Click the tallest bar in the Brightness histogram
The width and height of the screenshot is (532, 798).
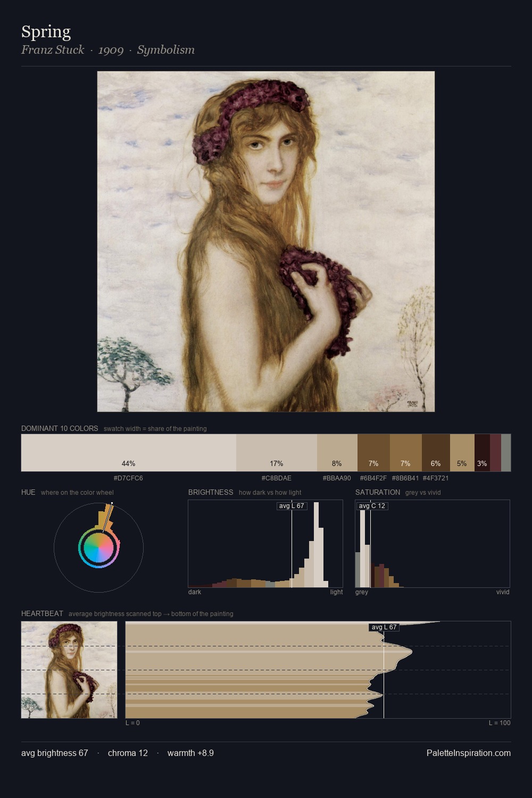point(317,545)
